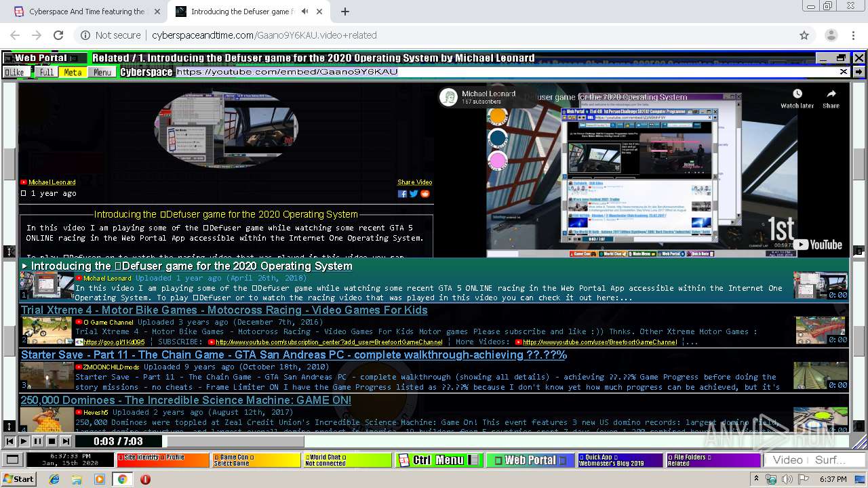
Task: Click the Cyberspace address URL field
Action: [x=506, y=72]
